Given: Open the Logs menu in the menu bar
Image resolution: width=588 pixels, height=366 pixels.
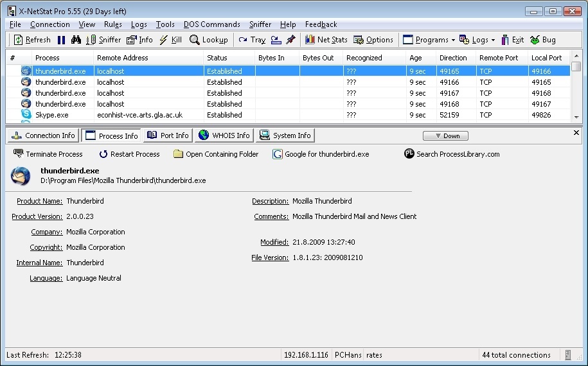Looking at the screenshot, I should click(x=139, y=24).
